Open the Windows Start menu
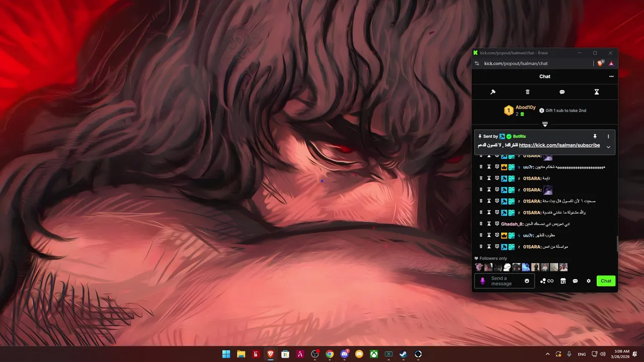This screenshot has width=644, height=362. pos(226,354)
